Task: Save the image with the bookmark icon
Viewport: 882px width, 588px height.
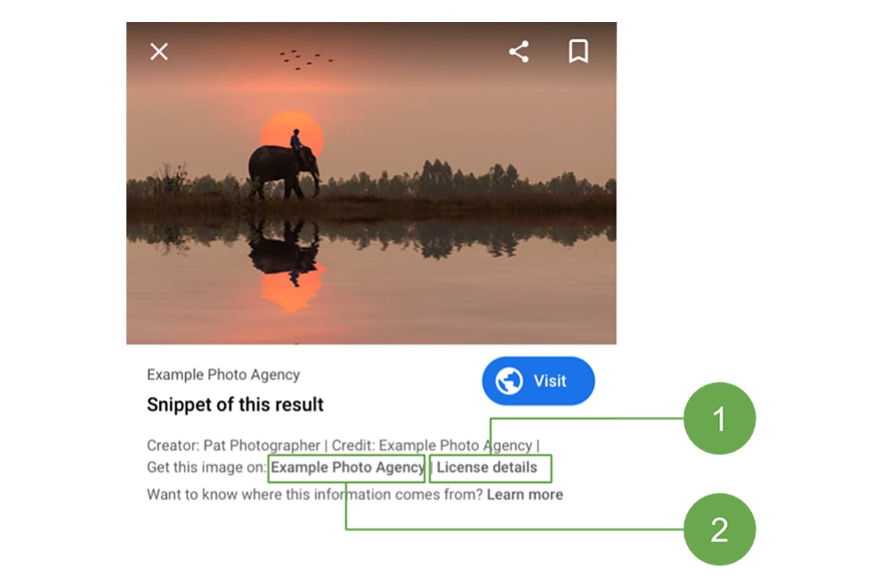Action: click(578, 51)
